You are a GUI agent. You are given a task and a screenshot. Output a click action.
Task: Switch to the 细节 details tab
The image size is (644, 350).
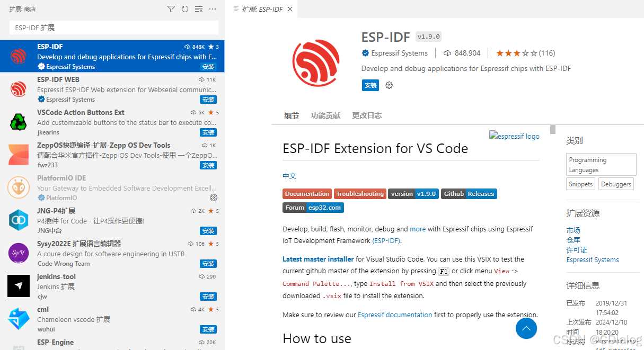(x=292, y=115)
